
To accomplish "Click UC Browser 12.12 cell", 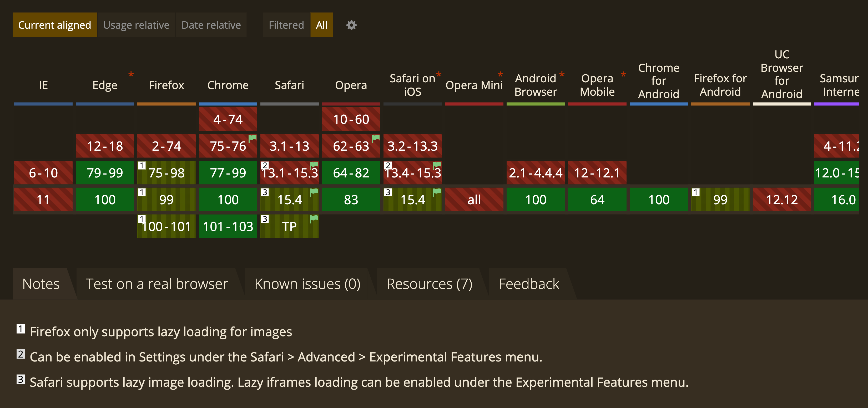I will [x=782, y=200].
